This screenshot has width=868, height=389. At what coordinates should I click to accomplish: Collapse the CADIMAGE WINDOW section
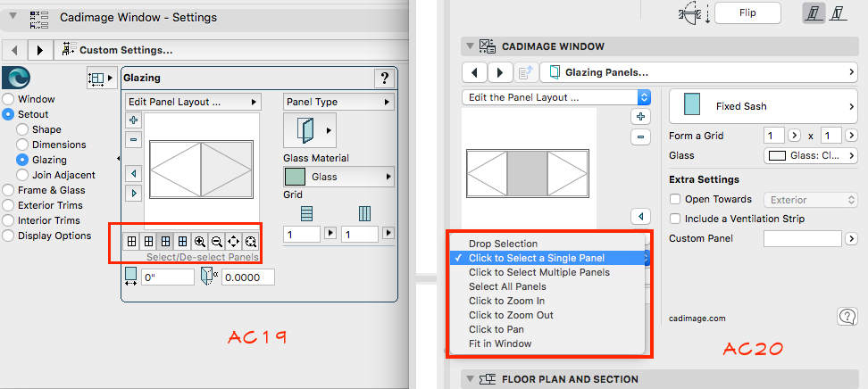coord(470,46)
